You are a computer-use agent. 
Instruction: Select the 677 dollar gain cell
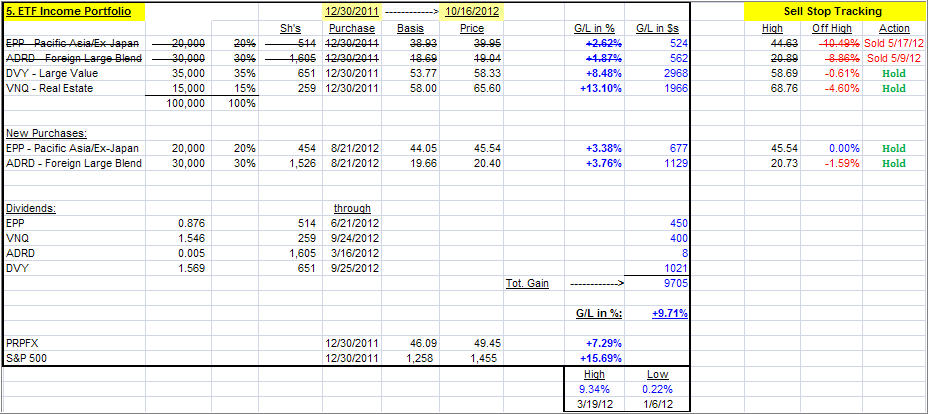(680, 148)
